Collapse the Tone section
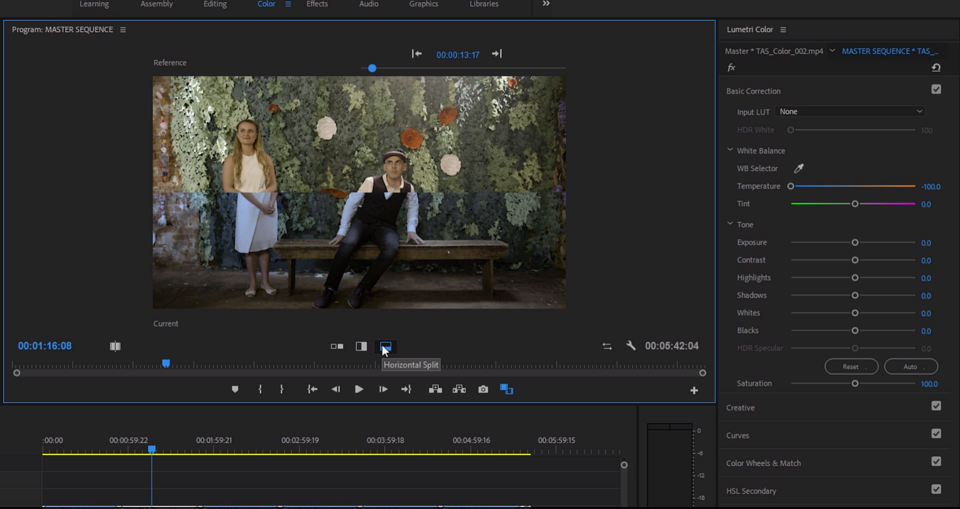Viewport: 960px width, 509px height. 731,225
